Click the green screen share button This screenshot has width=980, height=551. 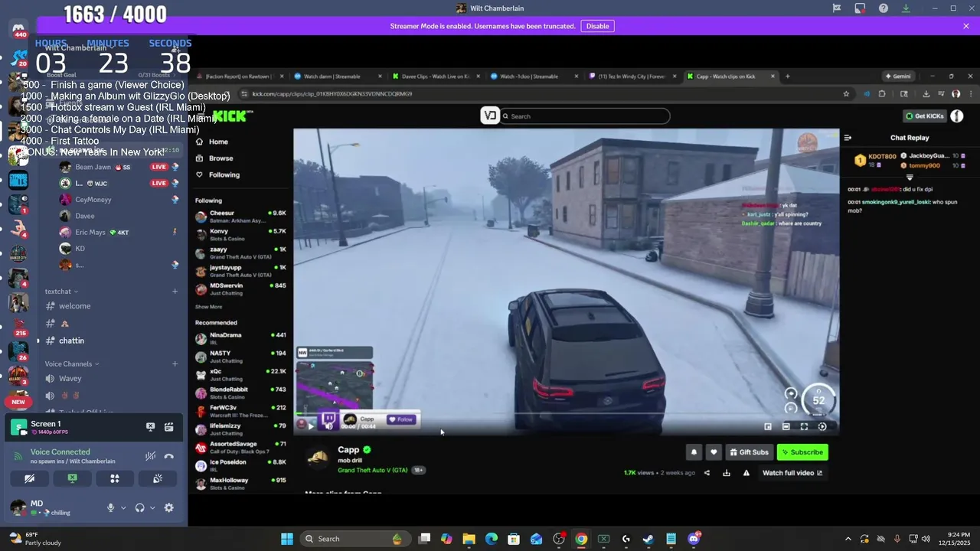[x=72, y=478]
